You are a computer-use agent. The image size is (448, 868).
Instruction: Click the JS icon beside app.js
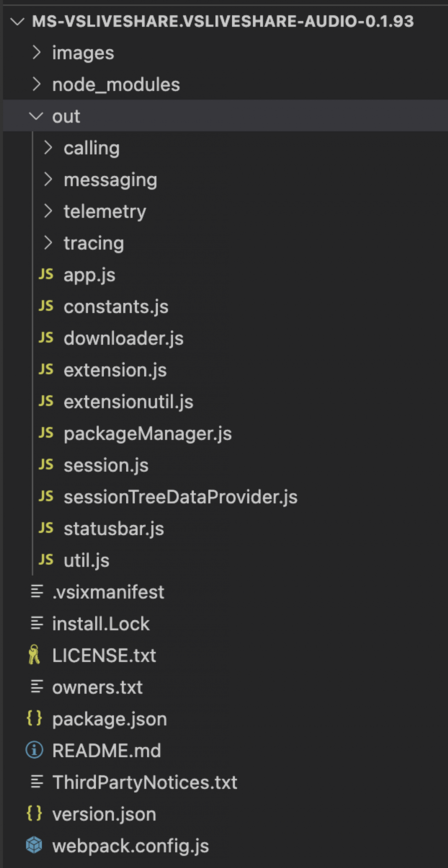point(46,274)
